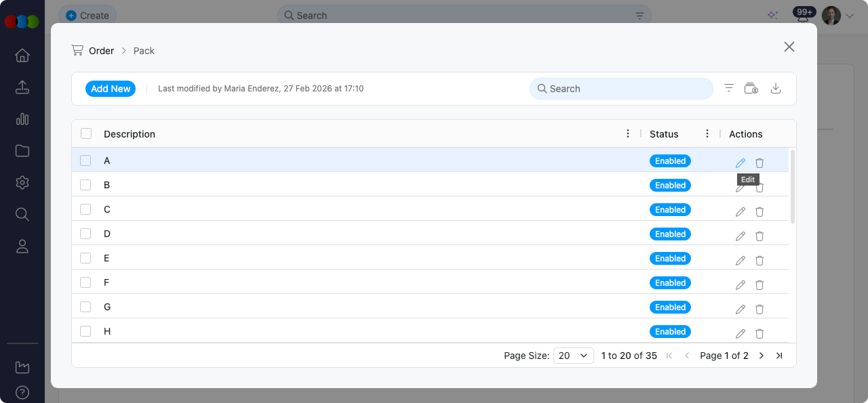Select all rows with the header checkbox

(86, 133)
